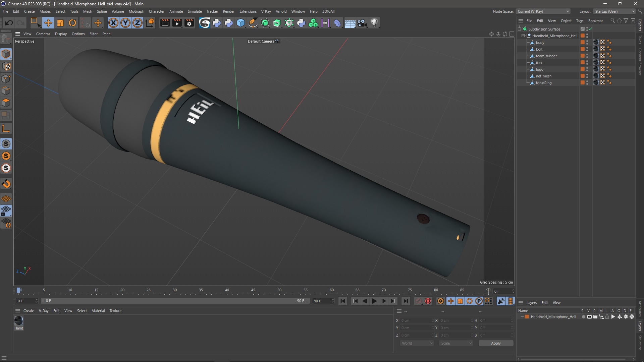Search objects with magnifier icon
The image size is (644, 362).
click(x=612, y=21)
